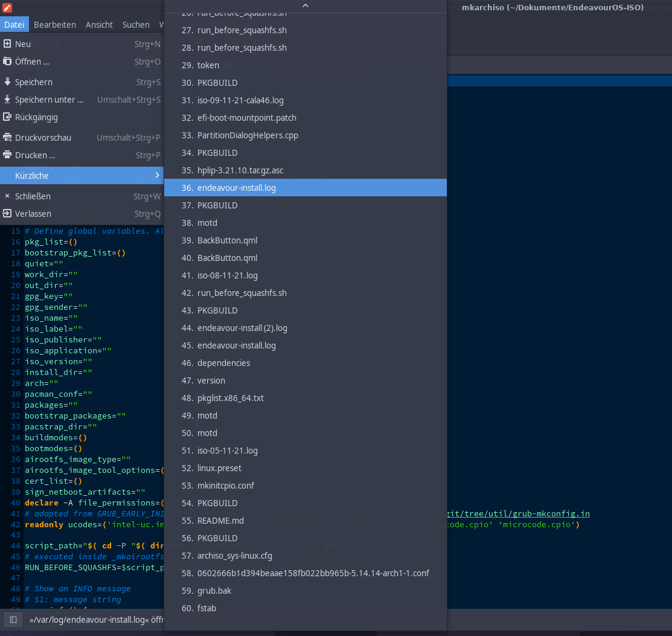The image size is (672, 636).
Task: Click the text editor app icon
Action: pos(7,7)
